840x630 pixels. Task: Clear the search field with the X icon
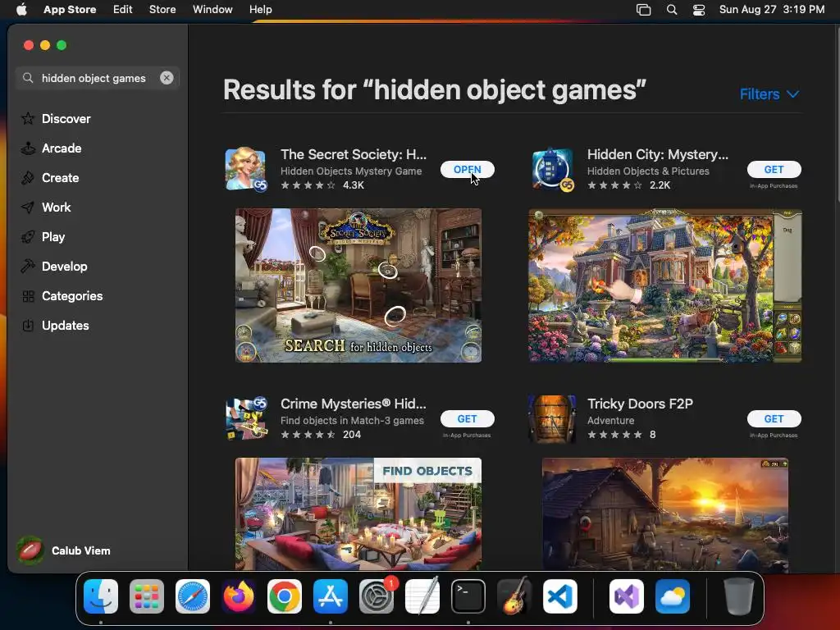[167, 78]
